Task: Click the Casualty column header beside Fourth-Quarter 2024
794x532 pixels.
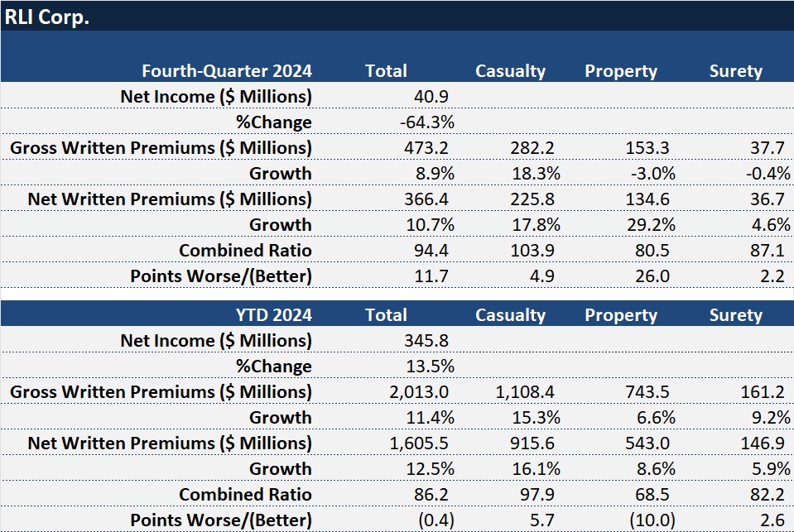Action: coord(510,71)
